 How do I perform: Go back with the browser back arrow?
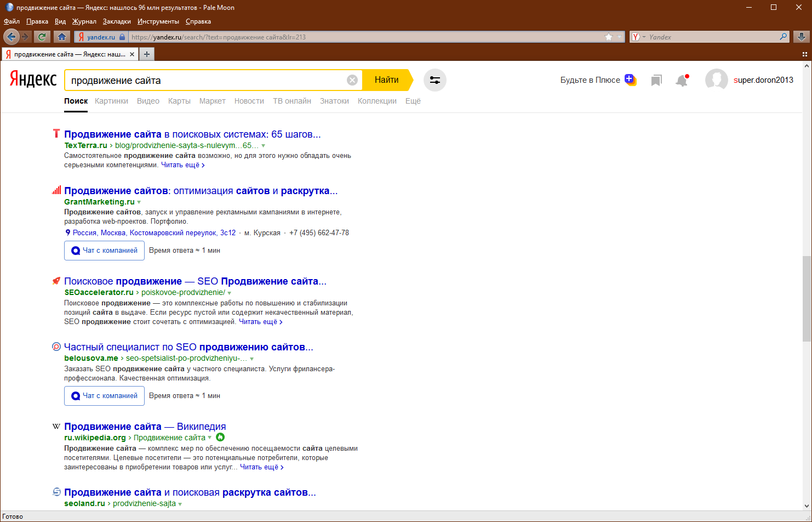(11, 37)
